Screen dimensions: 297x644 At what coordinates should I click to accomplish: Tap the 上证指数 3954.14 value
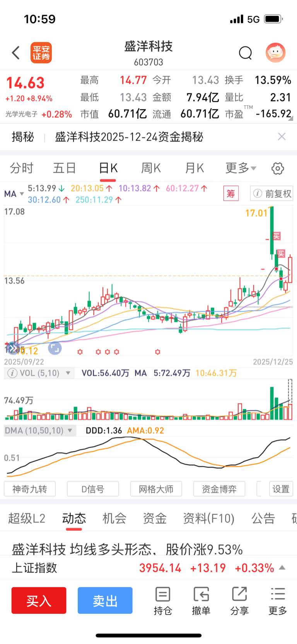click(160, 568)
